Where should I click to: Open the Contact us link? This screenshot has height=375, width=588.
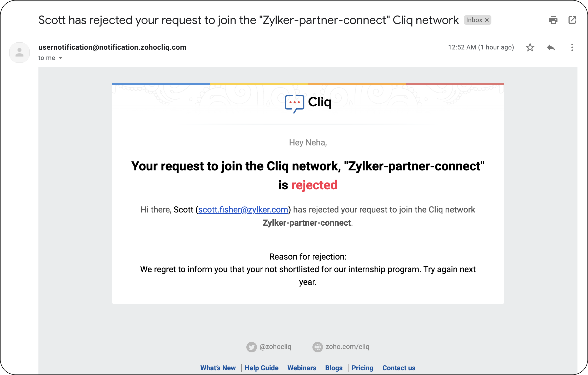pos(399,368)
